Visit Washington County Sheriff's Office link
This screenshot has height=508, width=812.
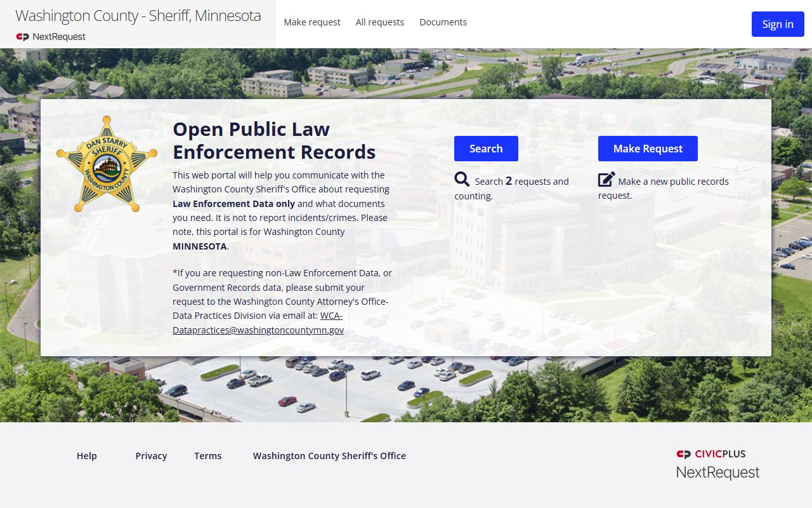tap(329, 456)
